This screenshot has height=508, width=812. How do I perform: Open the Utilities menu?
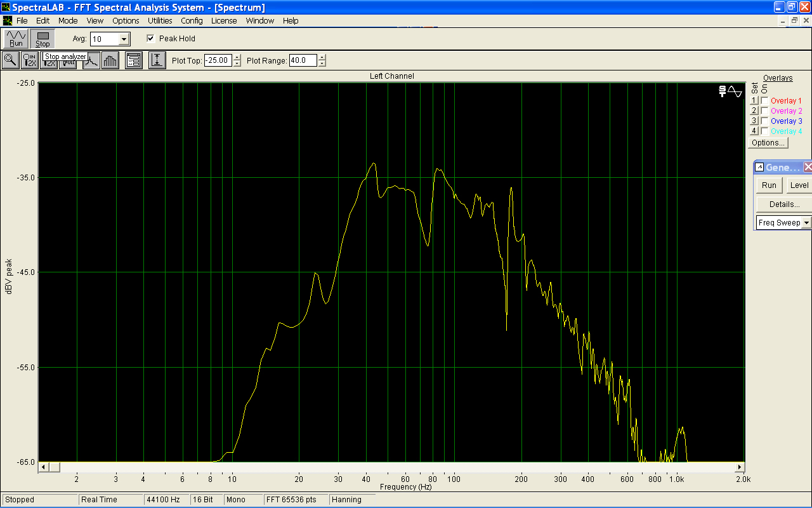pyautogui.click(x=160, y=20)
